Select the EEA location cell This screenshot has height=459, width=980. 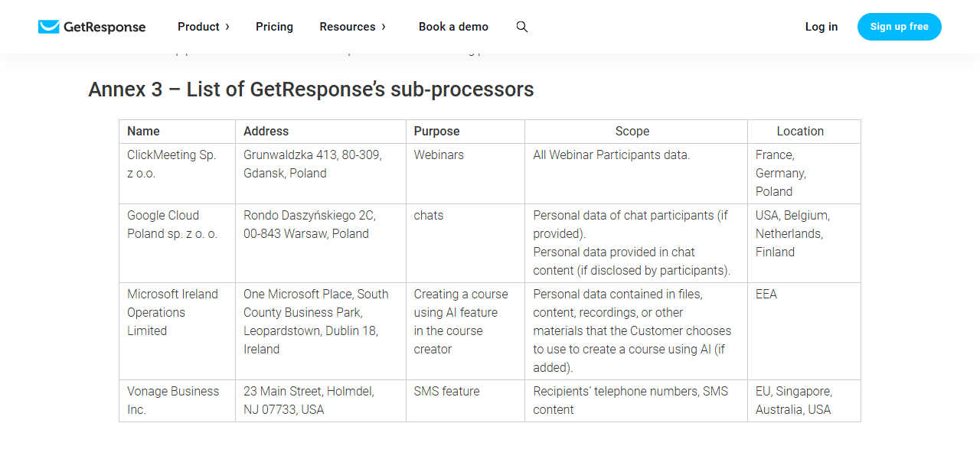pyautogui.click(x=804, y=331)
